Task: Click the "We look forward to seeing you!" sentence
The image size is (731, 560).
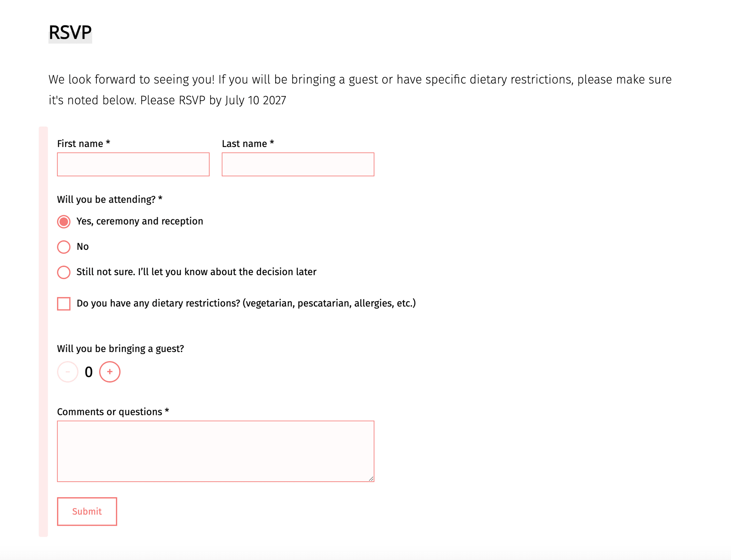Action: pyautogui.click(x=131, y=79)
